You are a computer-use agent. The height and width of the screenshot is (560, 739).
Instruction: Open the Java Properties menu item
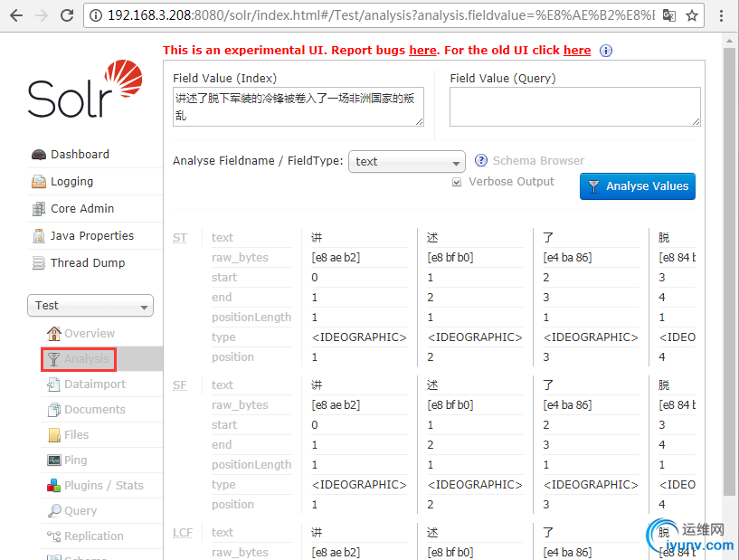point(94,236)
